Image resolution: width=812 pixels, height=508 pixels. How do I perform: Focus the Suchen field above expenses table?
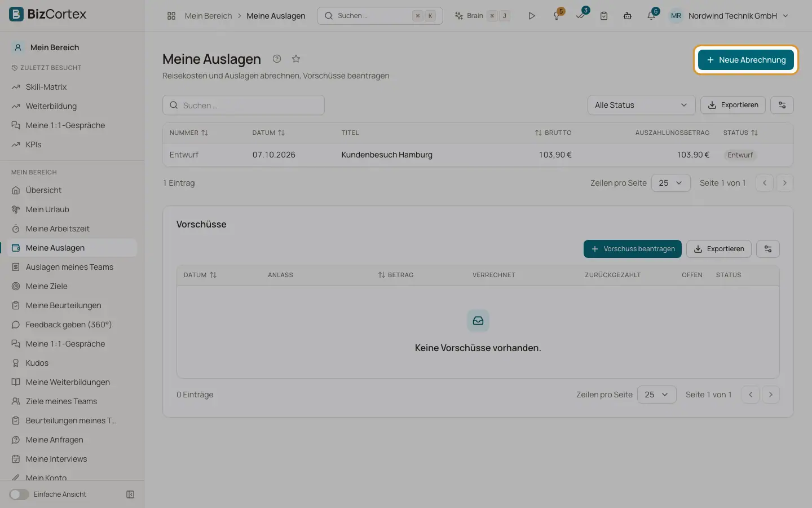pyautogui.click(x=244, y=105)
